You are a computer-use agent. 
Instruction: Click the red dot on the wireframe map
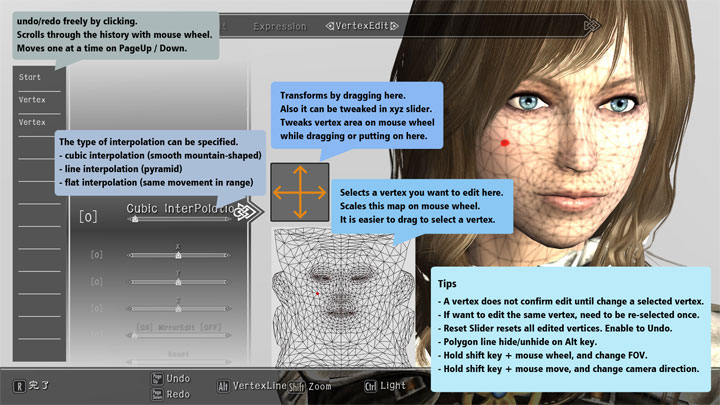pos(317,293)
